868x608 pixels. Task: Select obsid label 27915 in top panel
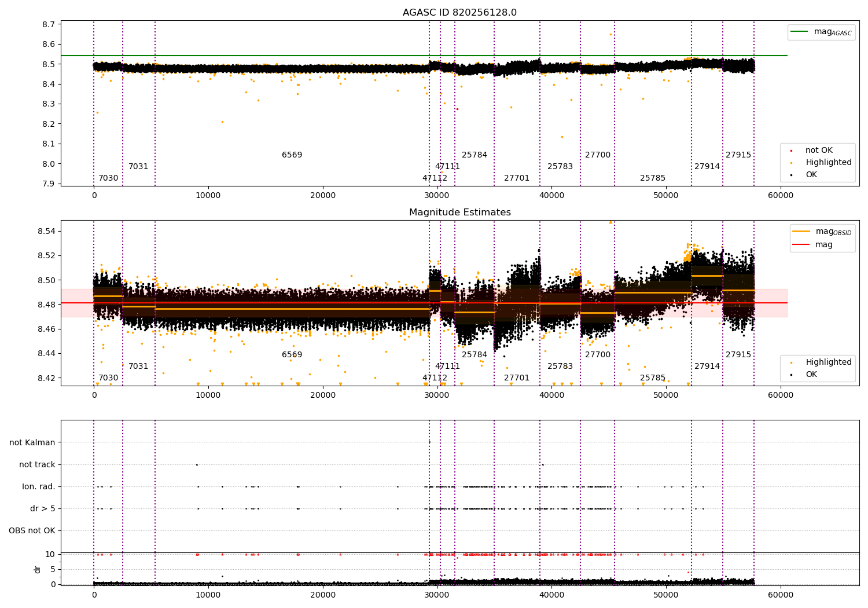click(738, 155)
